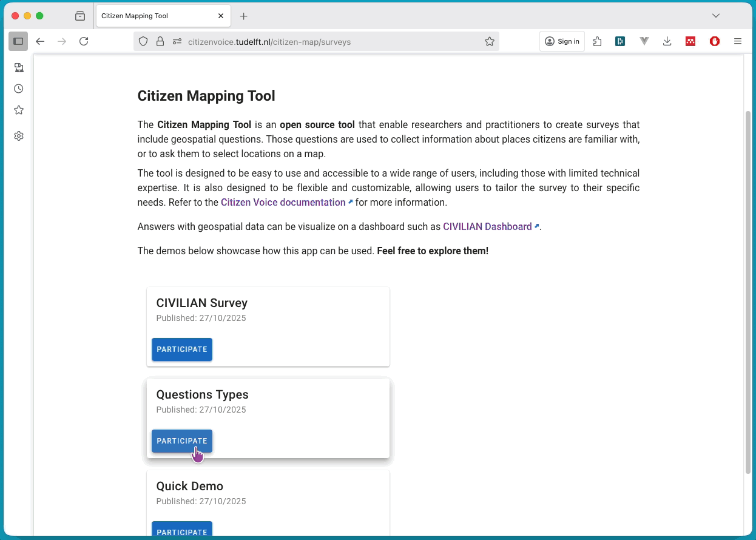Open the browser extensions puzzle icon
This screenshot has width=756, height=540.
click(597, 41)
